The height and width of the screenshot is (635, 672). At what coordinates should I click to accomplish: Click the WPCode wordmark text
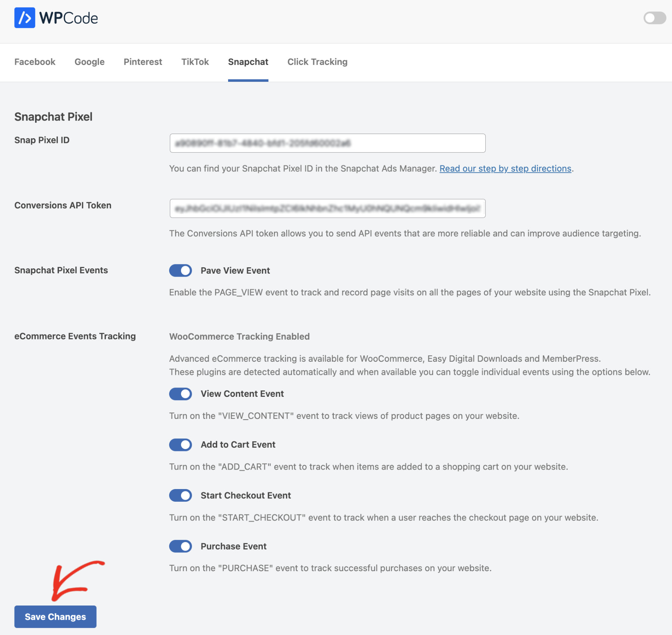pyautogui.click(x=69, y=18)
